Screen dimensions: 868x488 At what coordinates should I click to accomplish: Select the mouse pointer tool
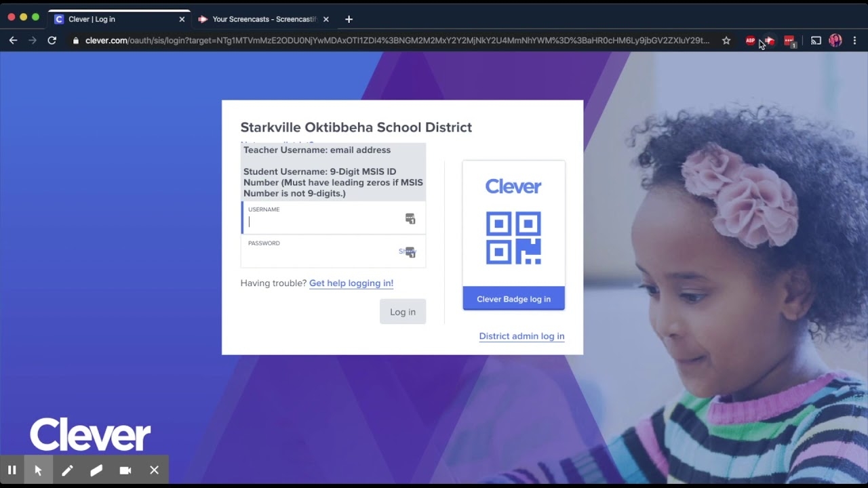coord(39,470)
